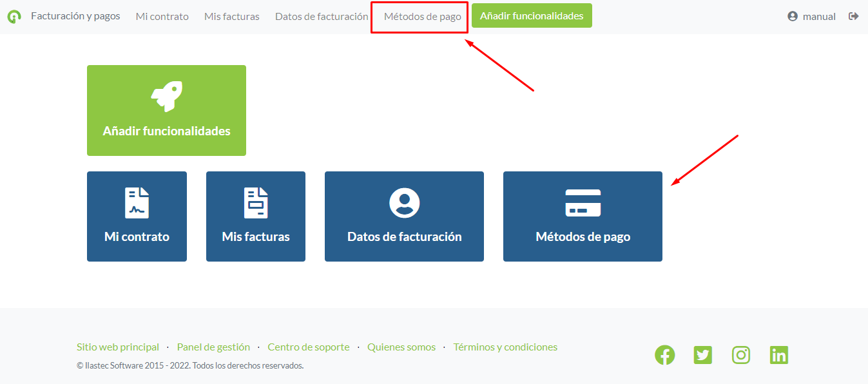Image resolution: width=868 pixels, height=384 pixels.
Task: Open the Facebook social icon
Action: click(x=664, y=355)
